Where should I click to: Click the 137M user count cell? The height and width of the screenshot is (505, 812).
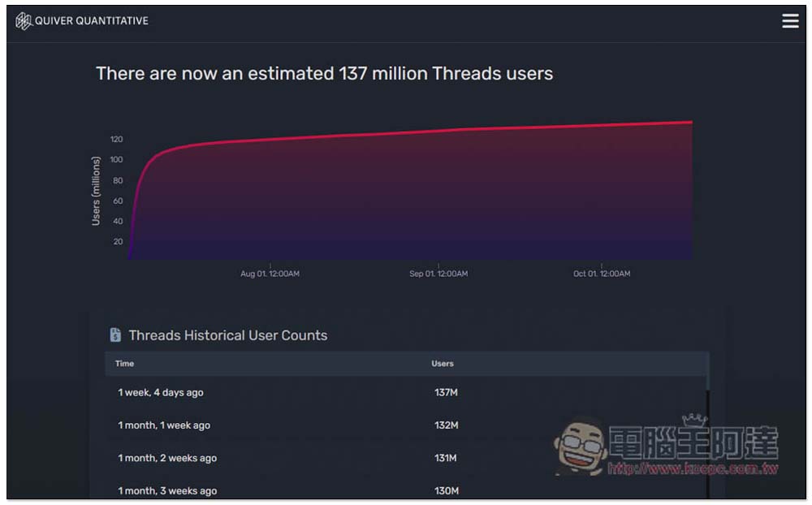click(446, 393)
